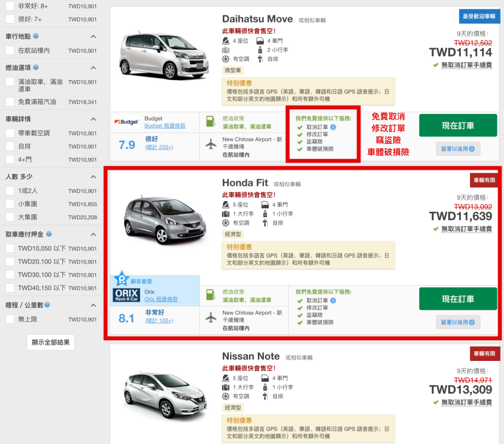Click info icon beside 燃油選項 filter
Image resolution: width=504 pixels, height=444 pixels.
point(36,67)
